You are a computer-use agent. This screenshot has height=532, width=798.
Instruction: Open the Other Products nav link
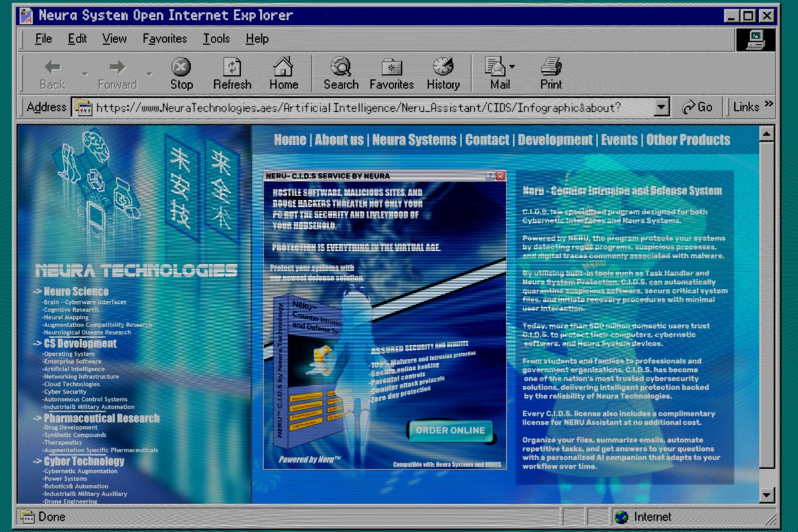pyautogui.click(x=688, y=140)
